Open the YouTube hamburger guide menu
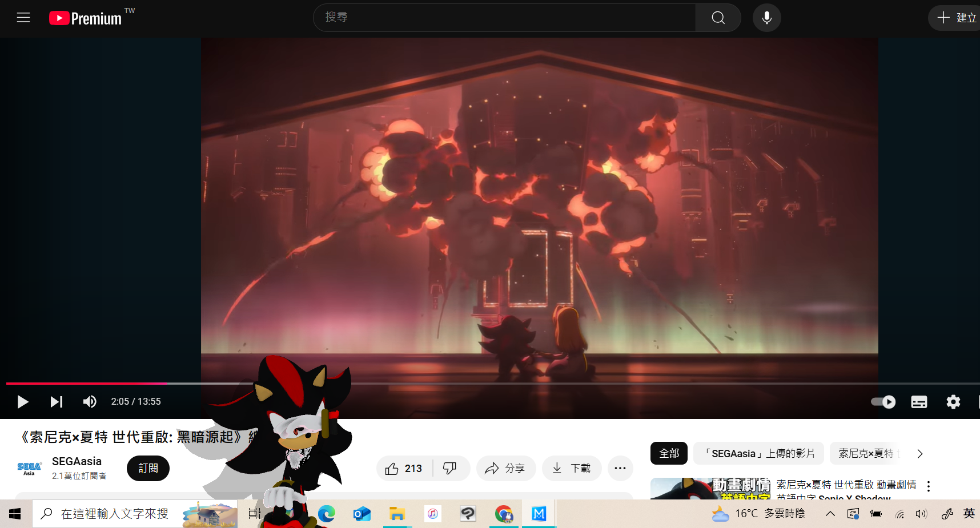This screenshot has height=528, width=980. [x=23, y=18]
